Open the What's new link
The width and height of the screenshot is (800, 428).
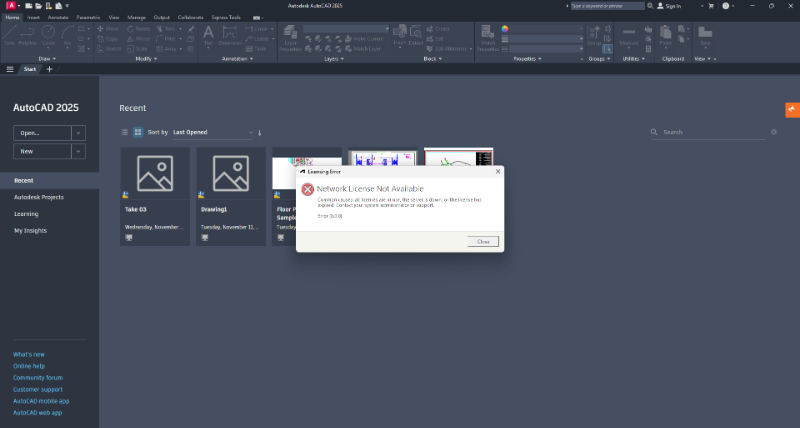[x=29, y=354]
